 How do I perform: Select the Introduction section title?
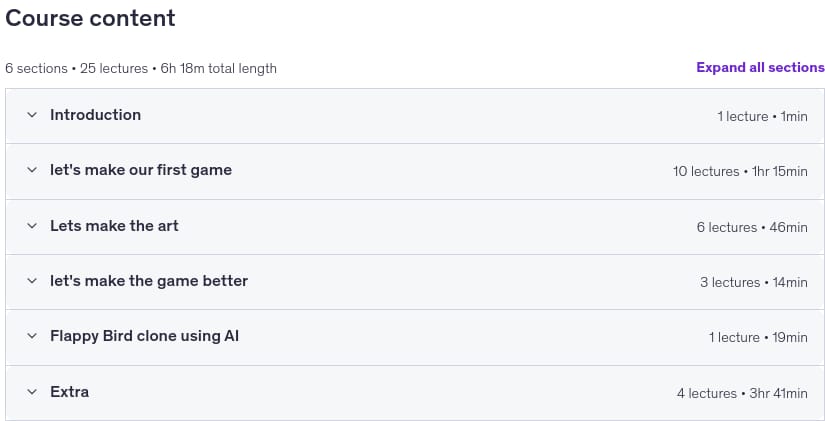[95, 115]
